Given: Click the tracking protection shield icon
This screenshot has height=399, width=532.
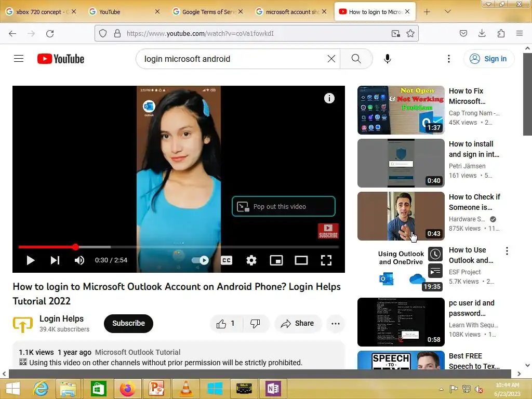Looking at the screenshot, I should [x=103, y=34].
